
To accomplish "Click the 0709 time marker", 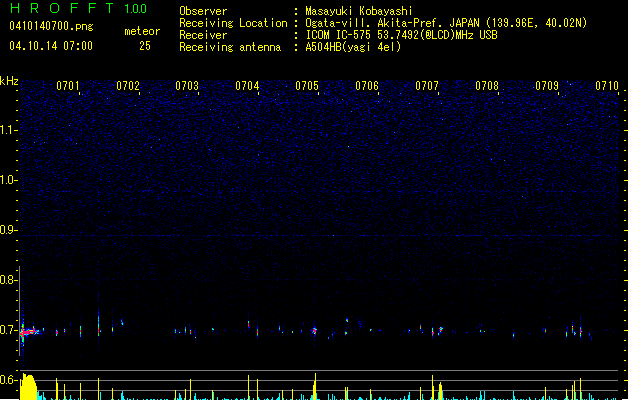I will pos(547,86).
